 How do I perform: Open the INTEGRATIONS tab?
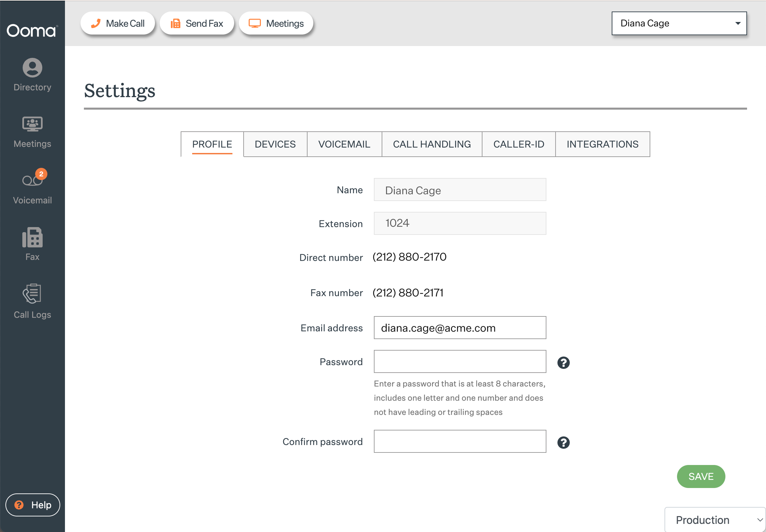pyautogui.click(x=602, y=144)
